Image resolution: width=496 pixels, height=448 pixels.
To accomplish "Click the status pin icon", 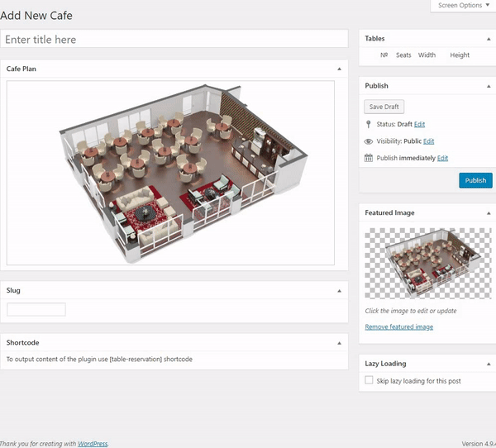I will [x=368, y=124].
